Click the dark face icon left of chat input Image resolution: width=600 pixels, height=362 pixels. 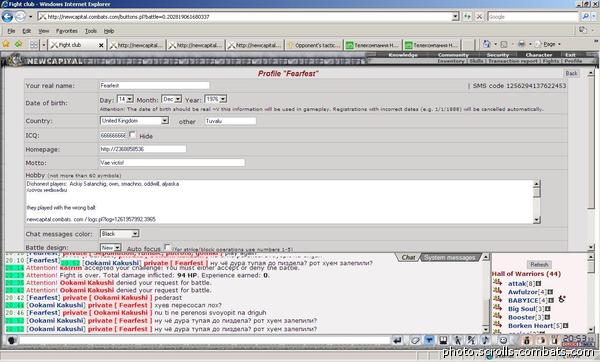(x=11, y=340)
